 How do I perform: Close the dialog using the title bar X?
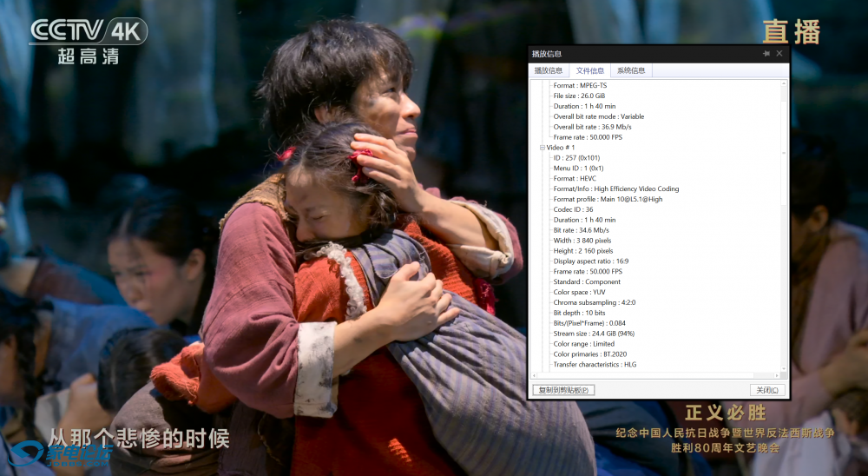[779, 54]
